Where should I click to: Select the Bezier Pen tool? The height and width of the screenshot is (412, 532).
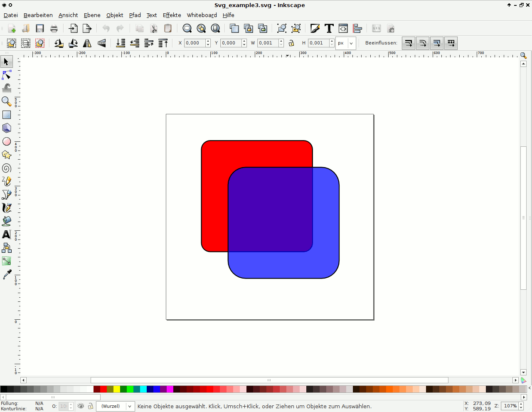[6, 195]
